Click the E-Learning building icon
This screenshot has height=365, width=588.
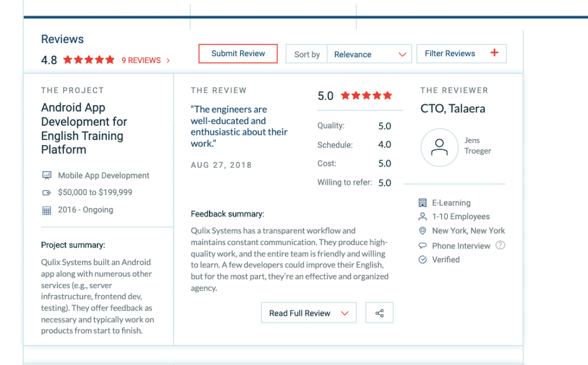[x=423, y=203]
